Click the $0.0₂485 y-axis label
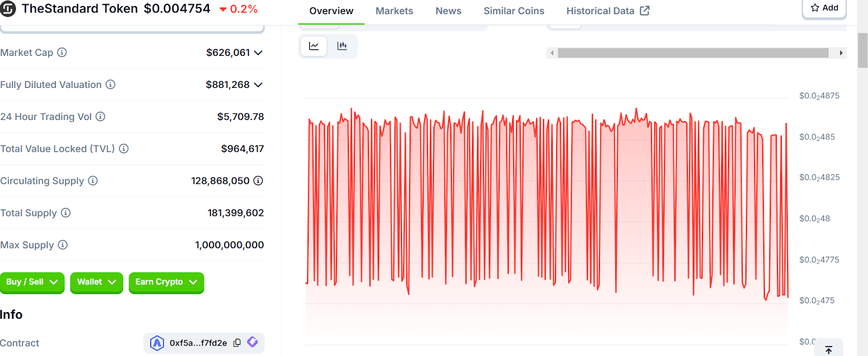The image size is (868, 356). (x=817, y=137)
